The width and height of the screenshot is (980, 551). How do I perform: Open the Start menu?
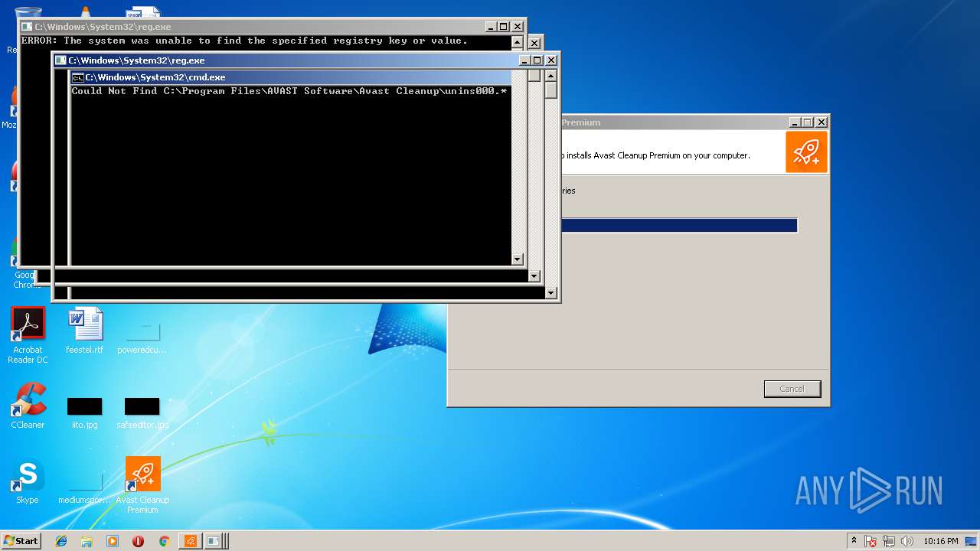21,540
